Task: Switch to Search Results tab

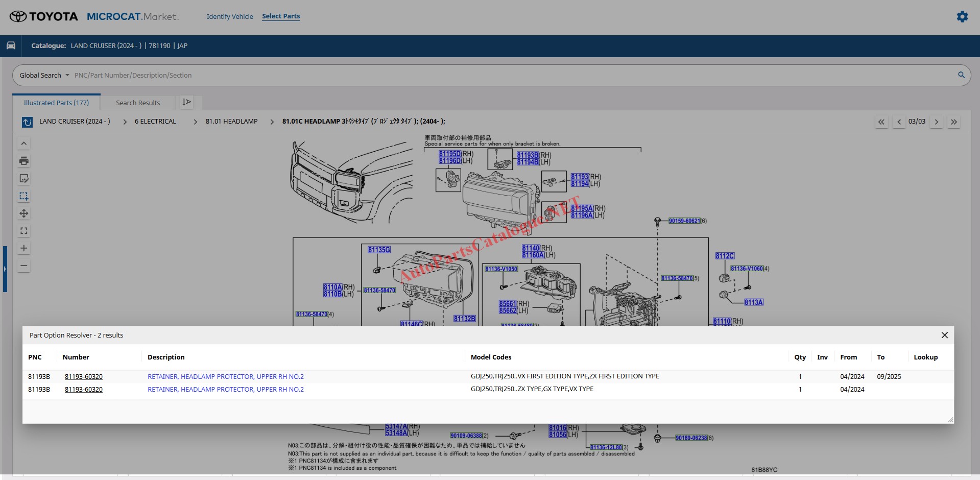Action: pyautogui.click(x=138, y=103)
